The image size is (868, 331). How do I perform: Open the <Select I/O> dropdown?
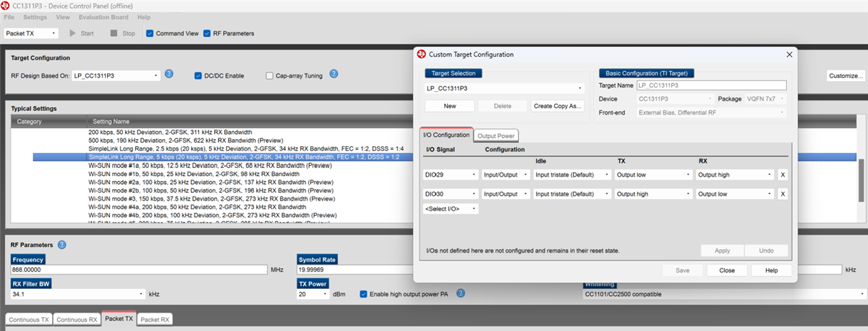[x=451, y=209]
